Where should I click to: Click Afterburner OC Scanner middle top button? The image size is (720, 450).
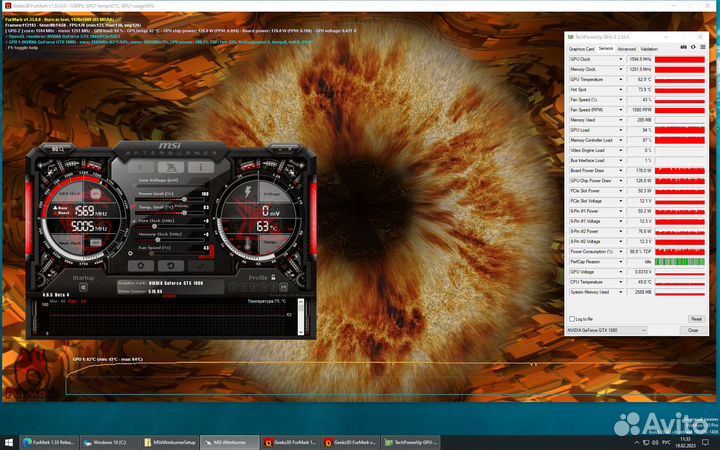click(x=171, y=167)
